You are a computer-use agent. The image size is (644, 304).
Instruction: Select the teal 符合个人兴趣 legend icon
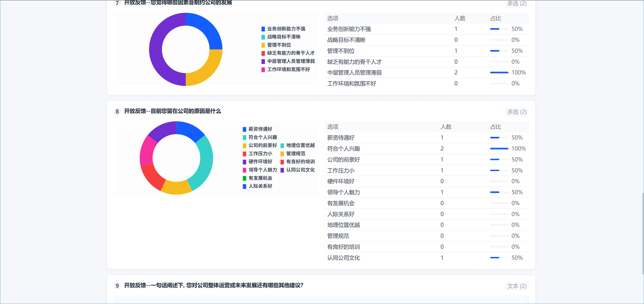pyautogui.click(x=244, y=137)
